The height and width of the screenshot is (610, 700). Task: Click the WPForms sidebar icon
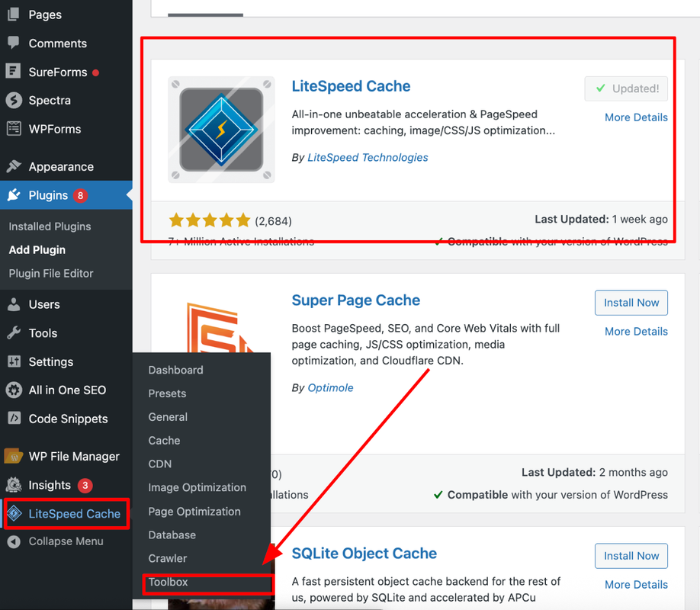14,129
